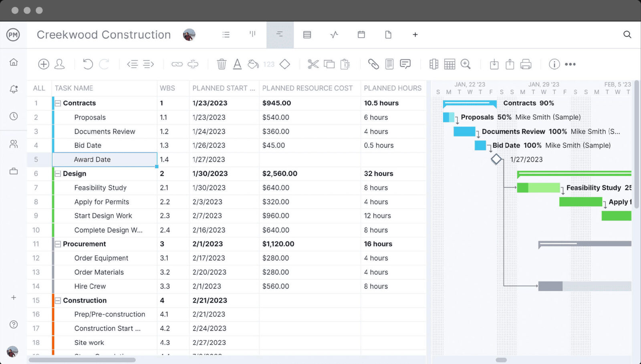Open the Sheet view tab at the top

[307, 35]
